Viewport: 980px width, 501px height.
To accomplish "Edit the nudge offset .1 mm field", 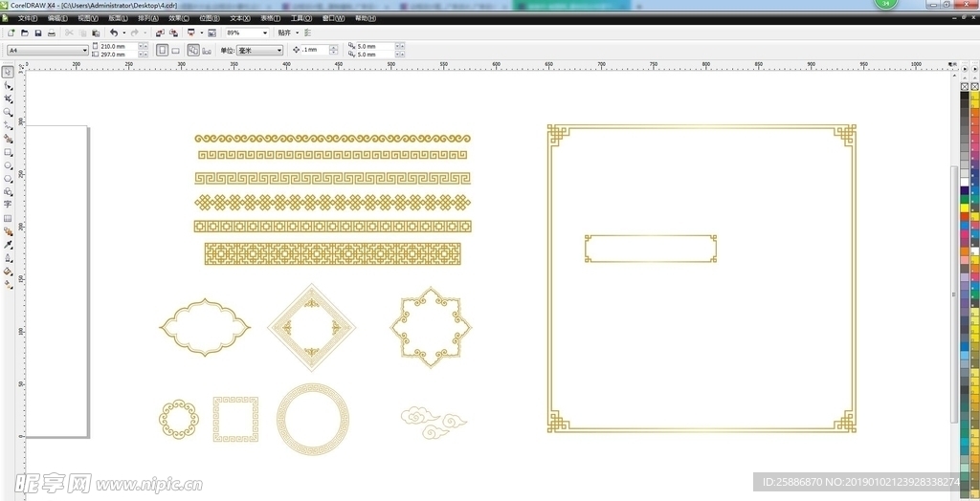I will click(314, 50).
